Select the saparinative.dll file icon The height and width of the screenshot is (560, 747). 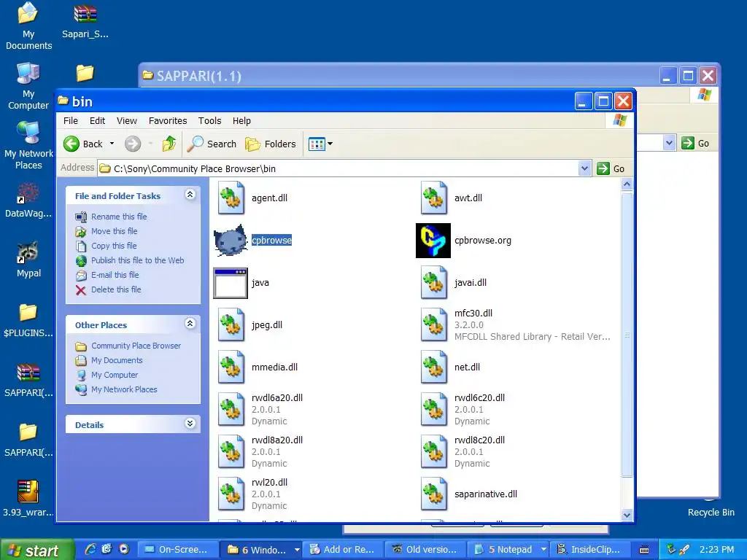434,494
